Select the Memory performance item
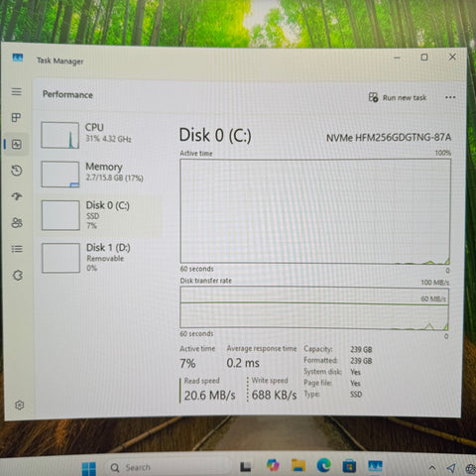The image size is (476, 476). point(99,175)
